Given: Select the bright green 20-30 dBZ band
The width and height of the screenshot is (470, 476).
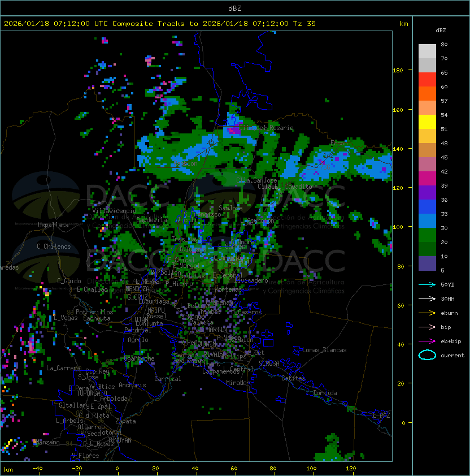Looking at the screenshot, I should pyautogui.click(x=427, y=235).
